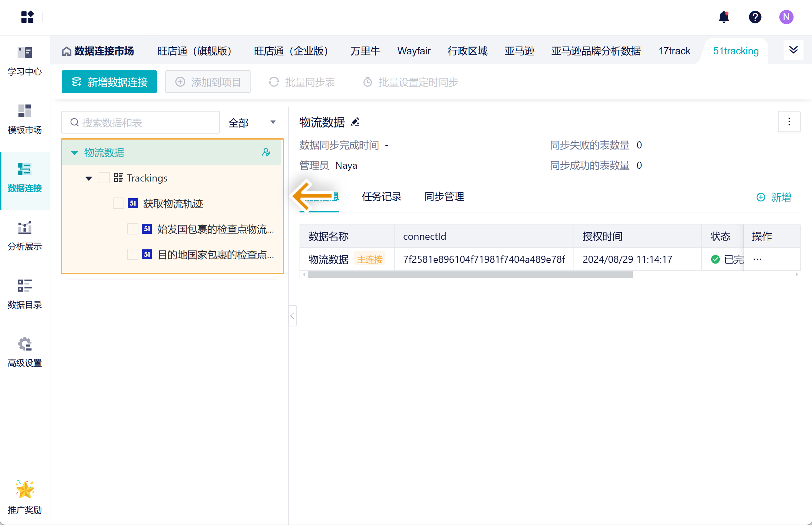This screenshot has width=812, height=525.
Task: Open the 17track connector tab
Action: 674,51
